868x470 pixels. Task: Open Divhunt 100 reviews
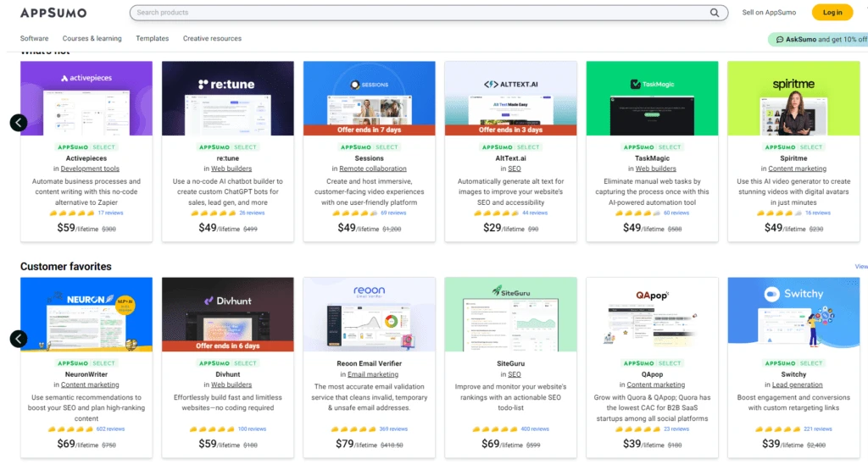tap(252, 429)
